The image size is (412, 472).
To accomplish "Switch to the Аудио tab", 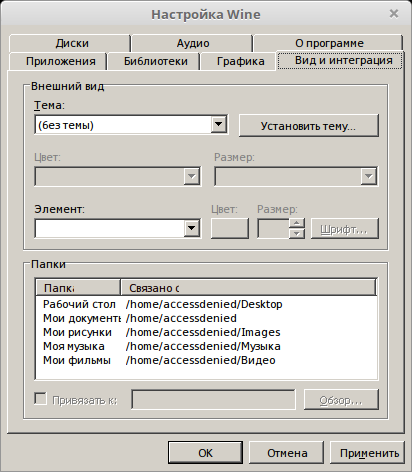I will pyautogui.click(x=192, y=43).
